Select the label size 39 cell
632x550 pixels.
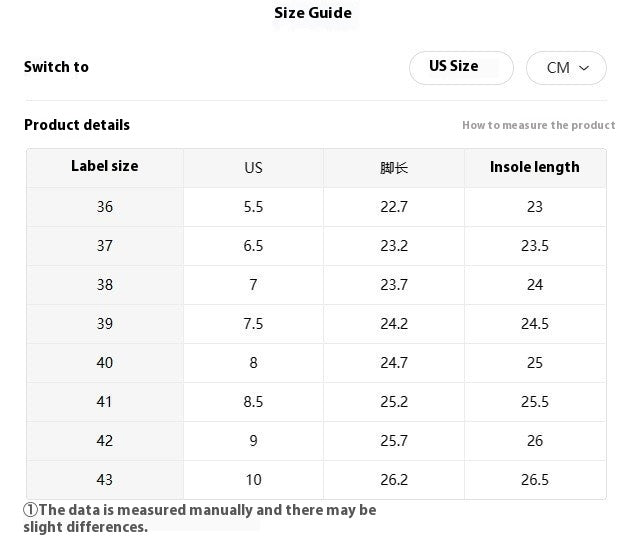click(x=105, y=324)
